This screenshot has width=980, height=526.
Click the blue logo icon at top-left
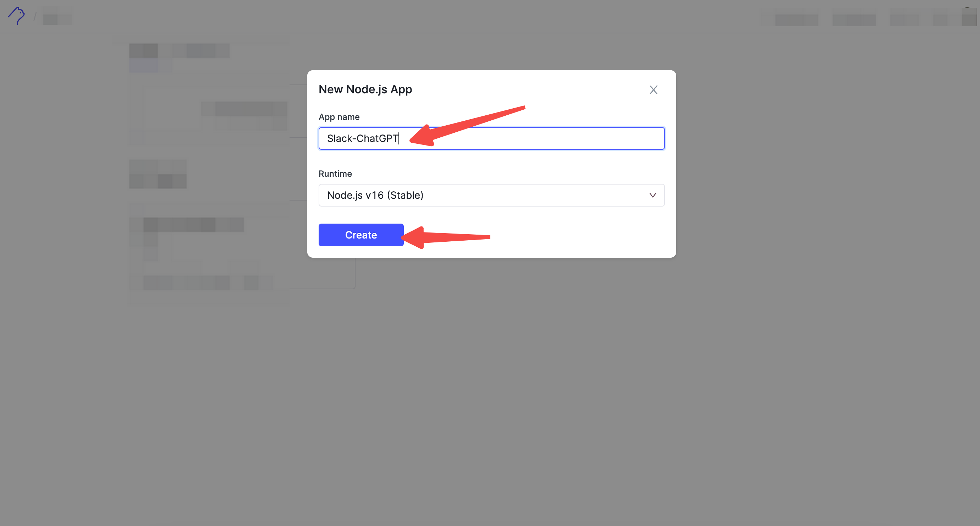16,16
